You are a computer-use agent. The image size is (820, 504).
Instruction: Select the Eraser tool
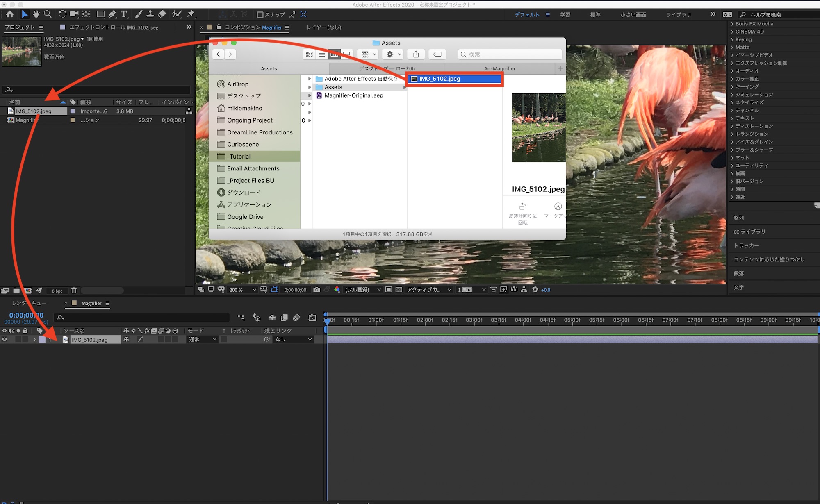tap(162, 14)
